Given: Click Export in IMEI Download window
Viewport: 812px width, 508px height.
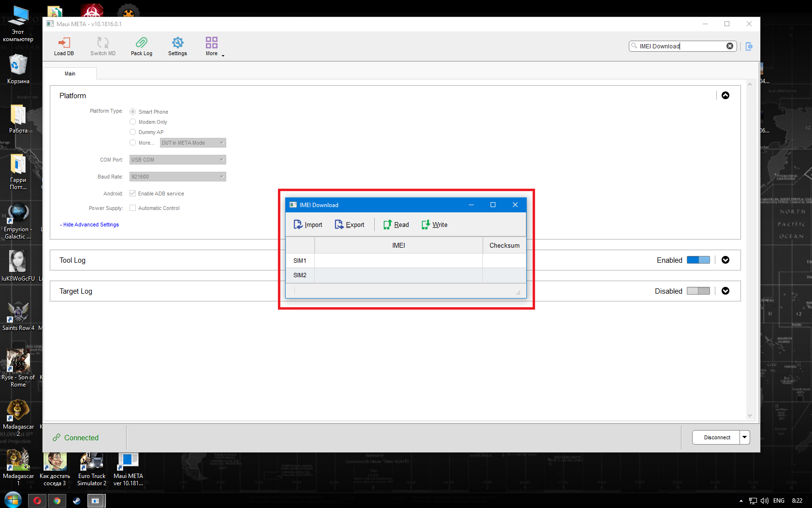Looking at the screenshot, I should [349, 224].
